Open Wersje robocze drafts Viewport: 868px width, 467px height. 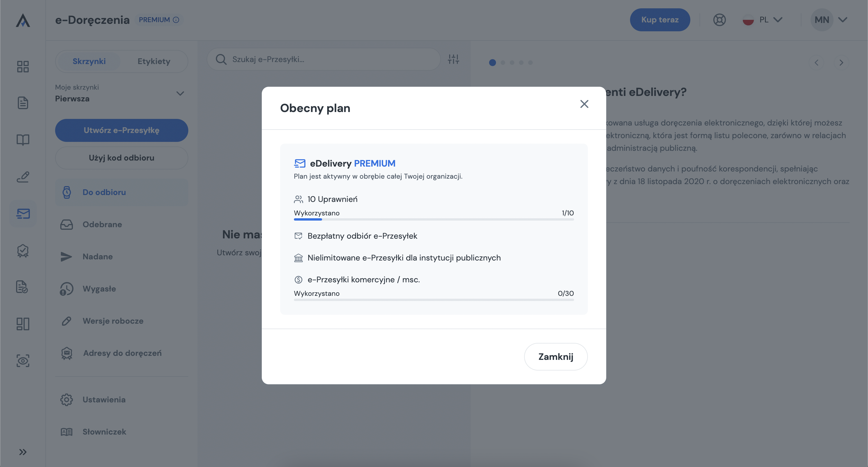pos(122,321)
